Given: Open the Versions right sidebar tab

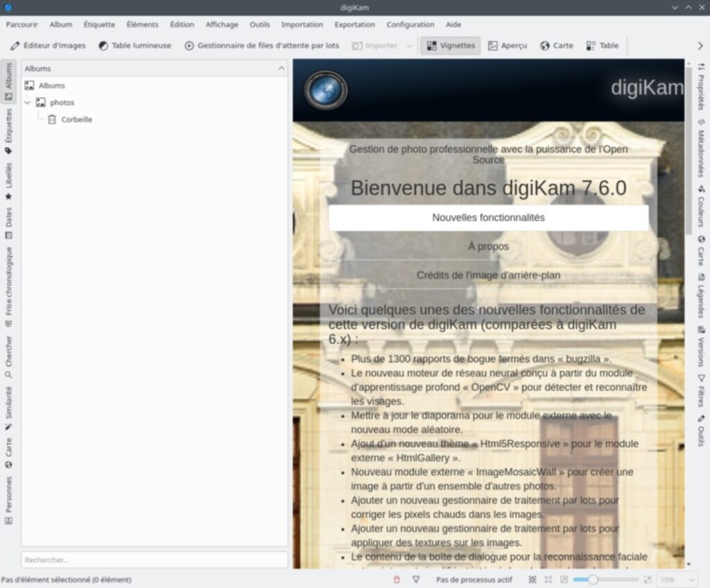Looking at the screenshot, I should click(701, 346).
